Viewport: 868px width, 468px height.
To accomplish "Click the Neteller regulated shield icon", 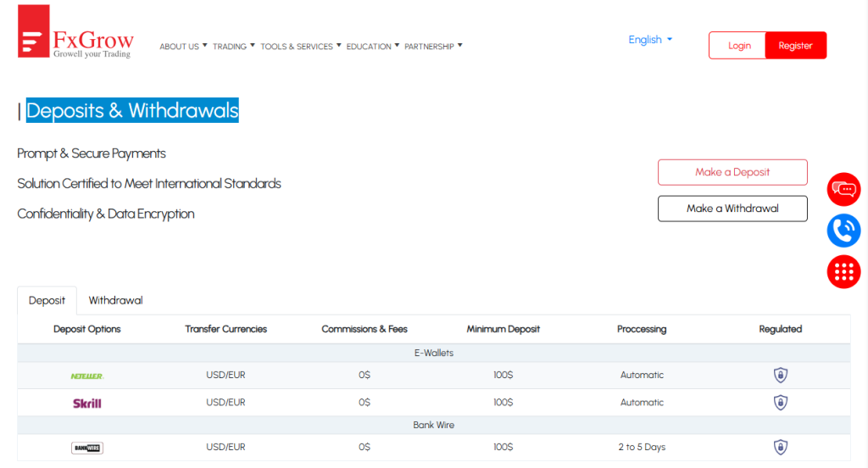I will (780, 376).
